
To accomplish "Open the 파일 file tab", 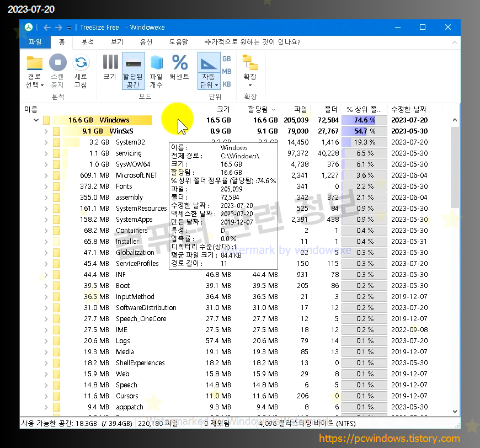I will coord(35,42).
